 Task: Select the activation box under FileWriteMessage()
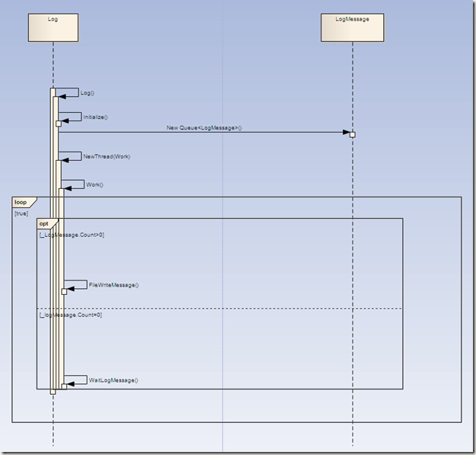(x=64, y=292)
